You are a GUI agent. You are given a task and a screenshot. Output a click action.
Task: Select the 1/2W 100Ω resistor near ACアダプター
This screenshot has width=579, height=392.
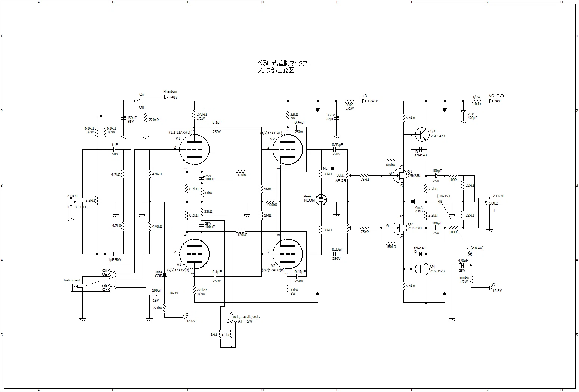point(476,101)
